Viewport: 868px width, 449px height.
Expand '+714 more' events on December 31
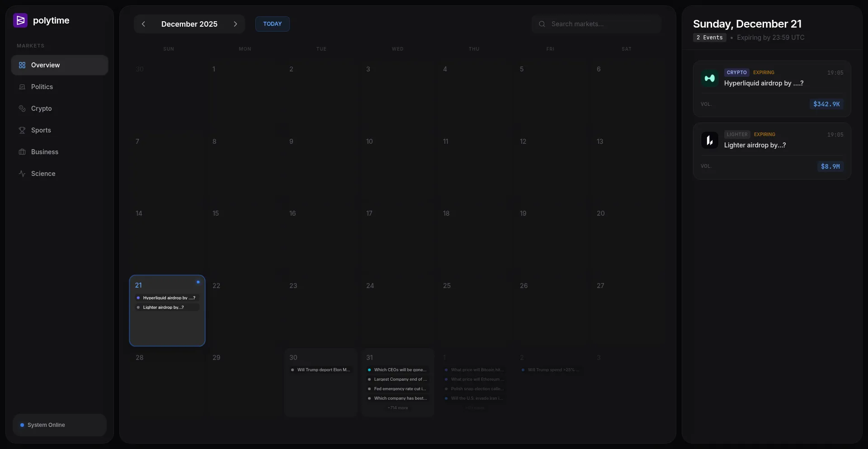397,408
